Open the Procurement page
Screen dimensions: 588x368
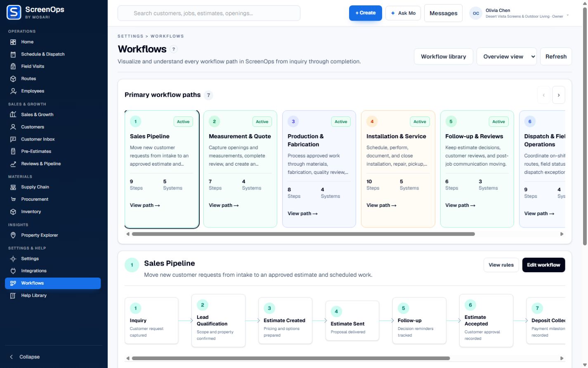pos(53,199)
